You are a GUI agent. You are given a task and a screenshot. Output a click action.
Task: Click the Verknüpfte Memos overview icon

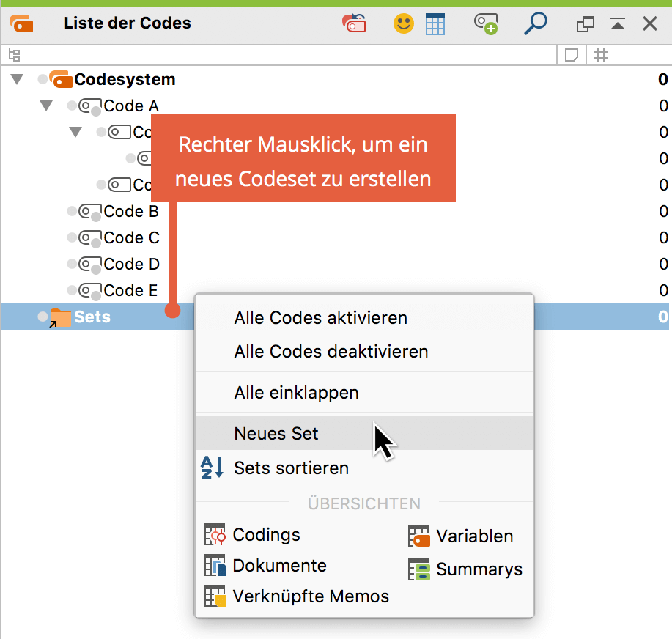[215, 596]
